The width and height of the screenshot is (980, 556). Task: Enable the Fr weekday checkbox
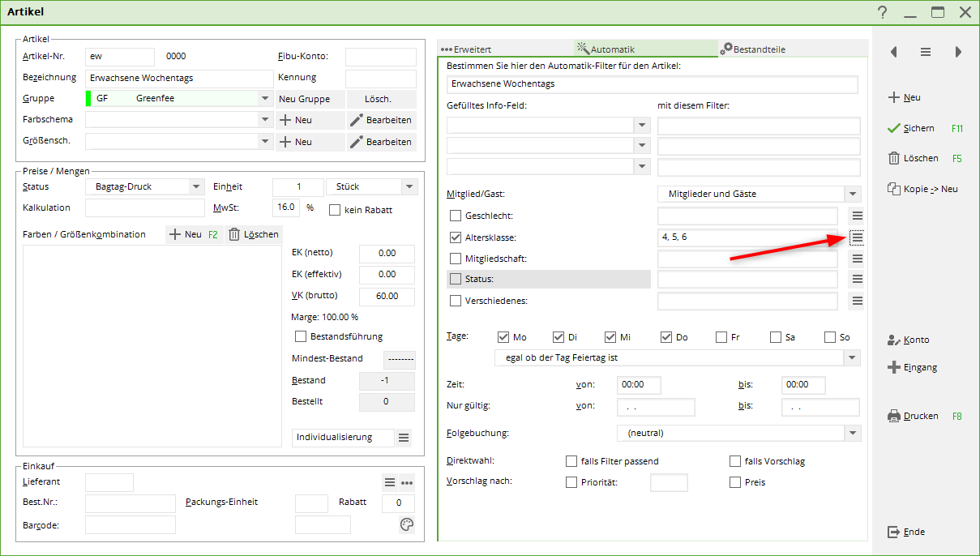click(721, 337)
